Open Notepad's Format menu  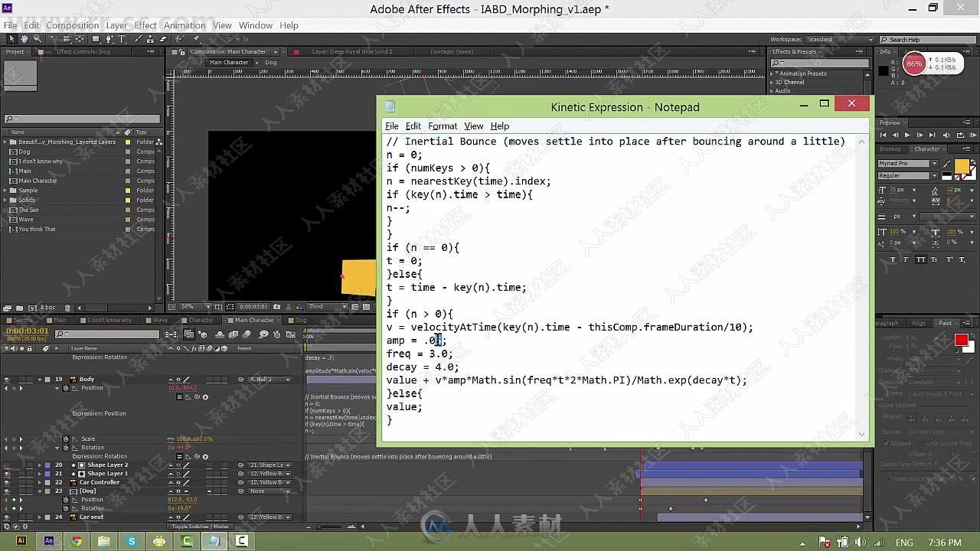tap(443, 126)
